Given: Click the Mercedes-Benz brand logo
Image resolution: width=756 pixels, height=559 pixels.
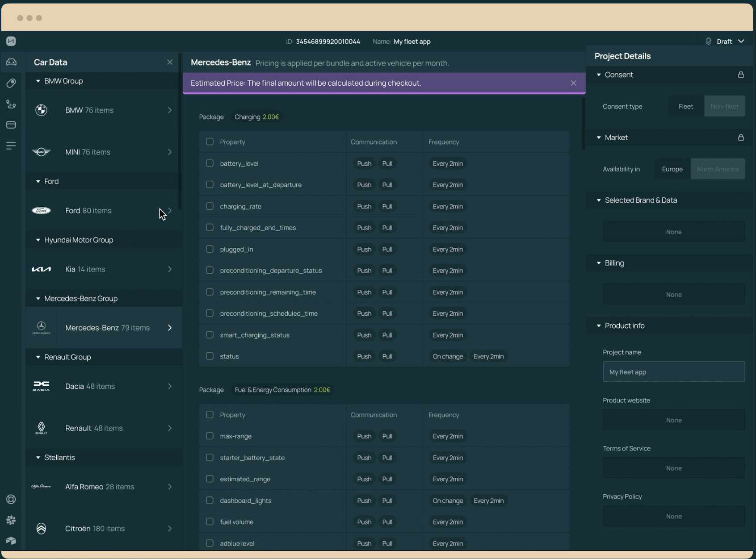Looking at the screenshot, I should (41, 328).
